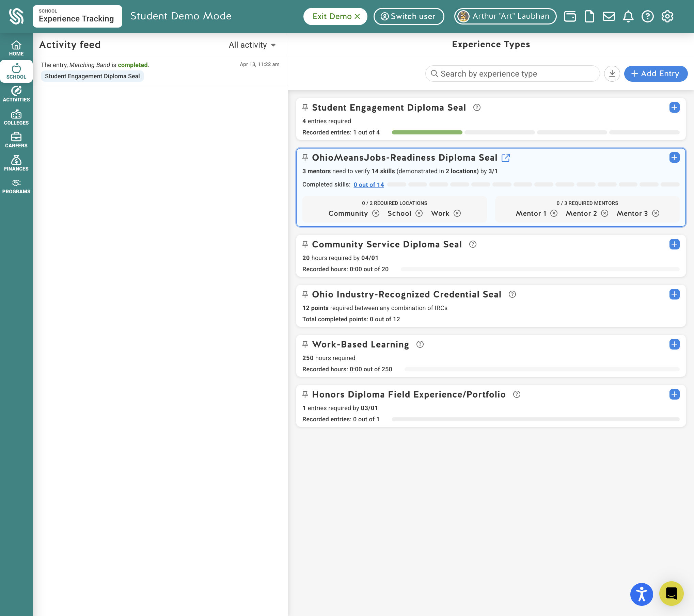Open the 0 out of 14 skills link

[368, 184]
